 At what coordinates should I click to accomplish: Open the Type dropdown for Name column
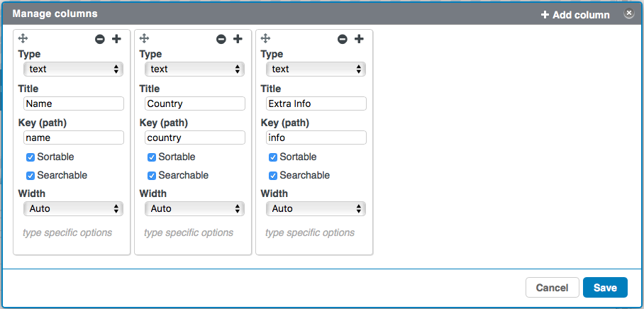pos(74,69)
